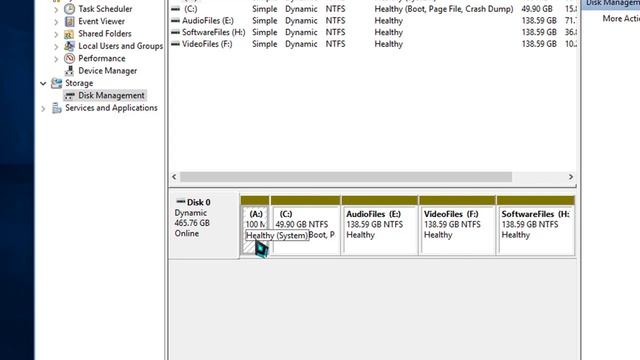This screenshot has height=360, width=640.
Task: Click the Device Manager icon
Action: [x=69, y=71]
